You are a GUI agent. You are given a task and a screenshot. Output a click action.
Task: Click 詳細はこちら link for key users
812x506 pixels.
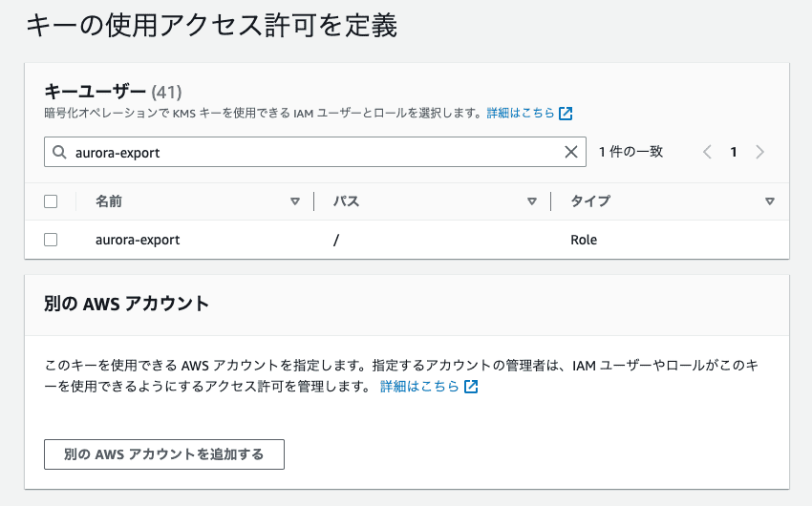(x=520, y=114)
